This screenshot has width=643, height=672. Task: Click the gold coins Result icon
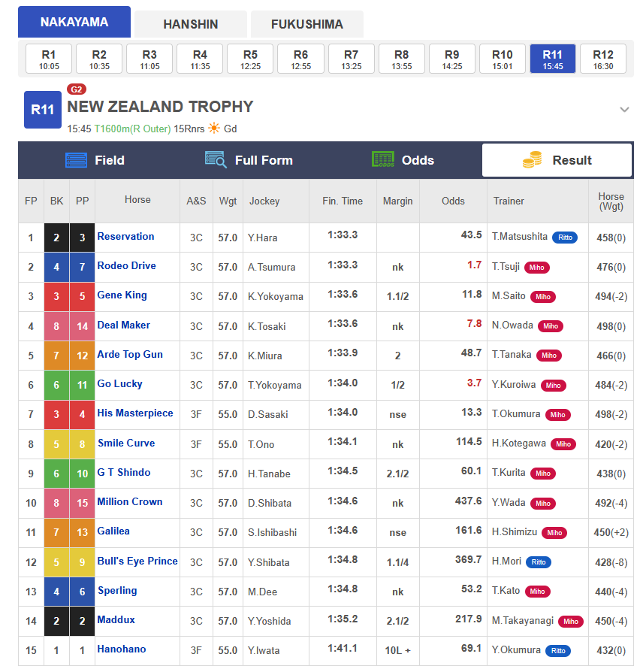[x=532, y=160]
